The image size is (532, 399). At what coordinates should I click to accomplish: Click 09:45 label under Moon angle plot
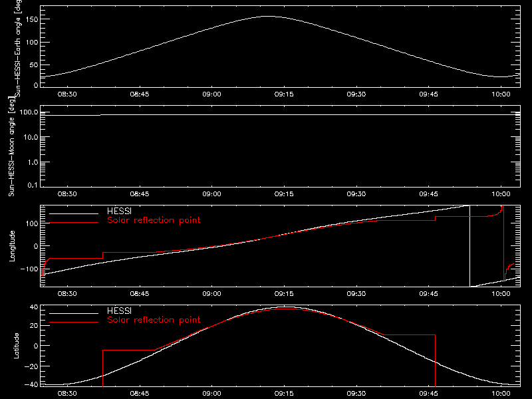click(x=428, y=194)
